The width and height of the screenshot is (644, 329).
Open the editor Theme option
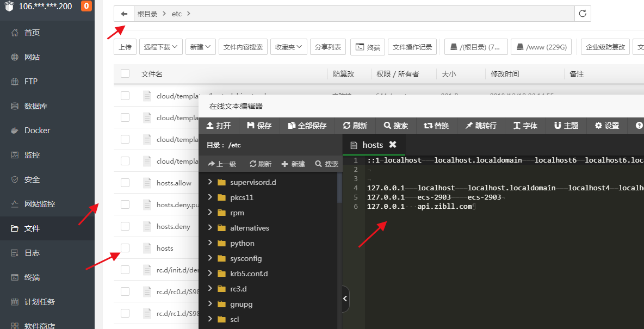[566, 126]
